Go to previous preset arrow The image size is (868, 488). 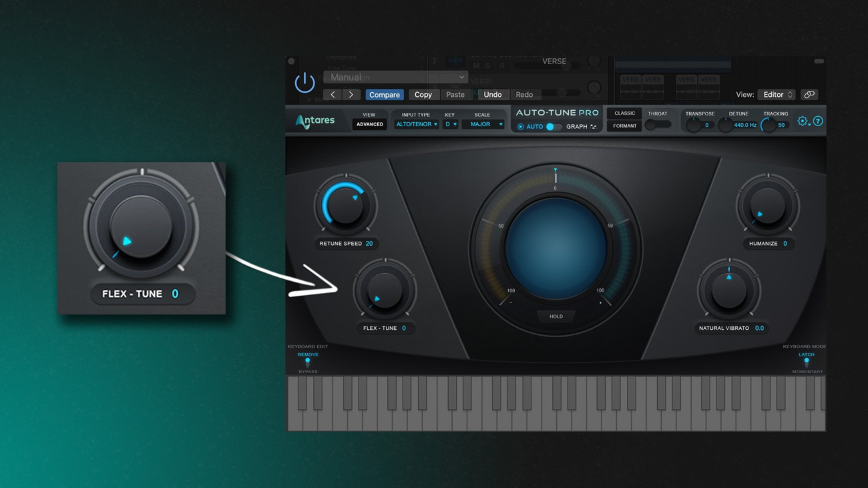(x=333, y=95)
